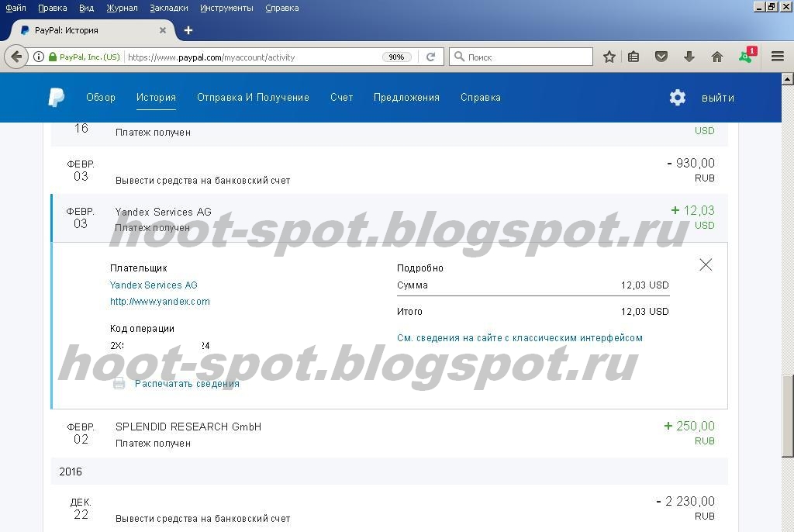Click the Сумма label
The image size is (794, 532).
click(413, 285)
